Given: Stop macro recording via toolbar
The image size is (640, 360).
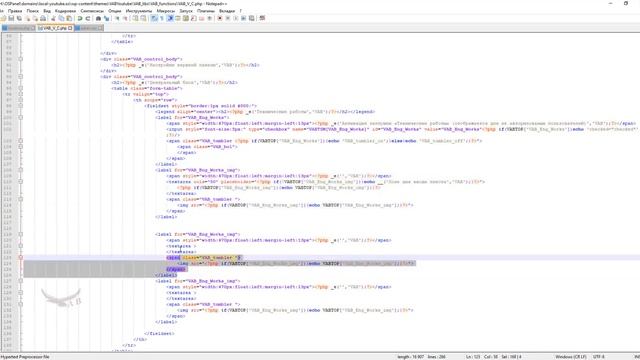Looking at the screenshot, I should (228, 18).
